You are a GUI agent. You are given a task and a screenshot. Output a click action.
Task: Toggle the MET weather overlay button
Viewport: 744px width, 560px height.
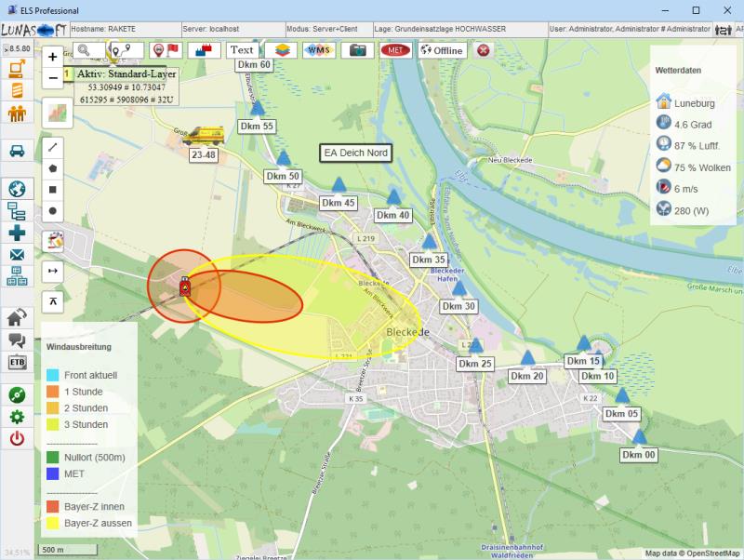point(395,50)
